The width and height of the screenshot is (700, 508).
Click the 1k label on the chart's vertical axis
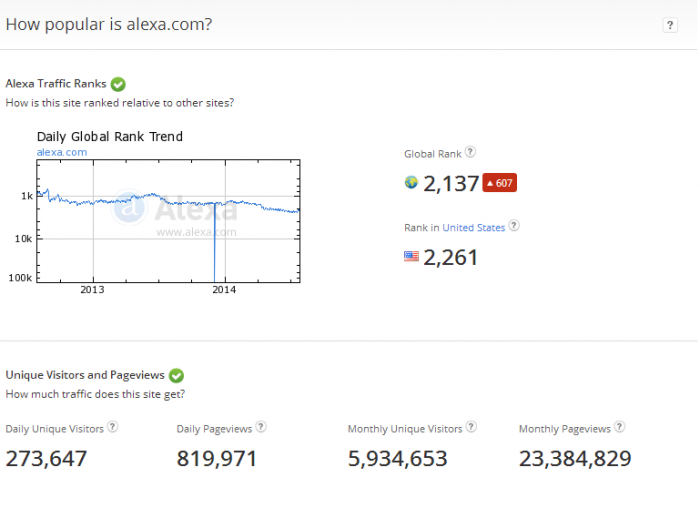[27, 196]
